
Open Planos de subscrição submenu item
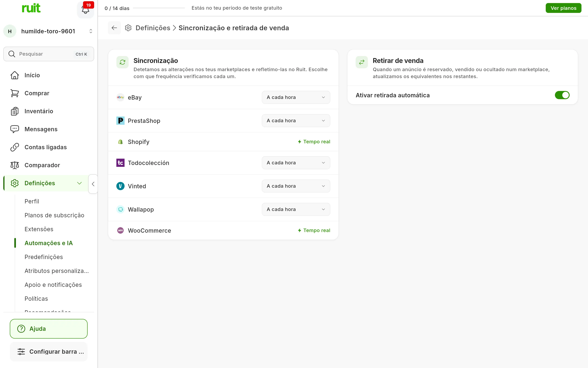click(55, 215)
